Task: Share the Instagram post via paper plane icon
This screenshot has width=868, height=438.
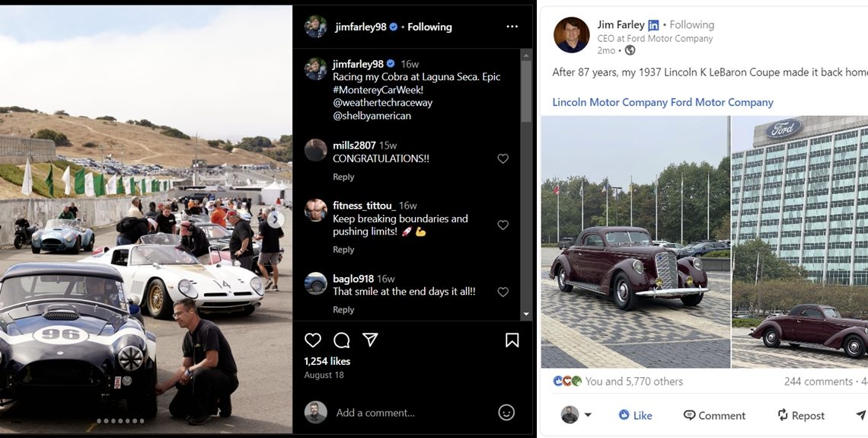Action: [370, 340]
